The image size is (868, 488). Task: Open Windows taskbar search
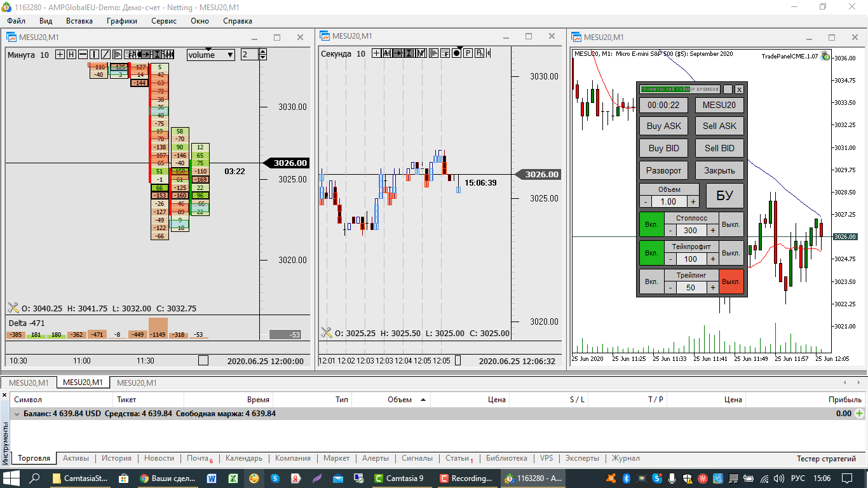point(36,478)
